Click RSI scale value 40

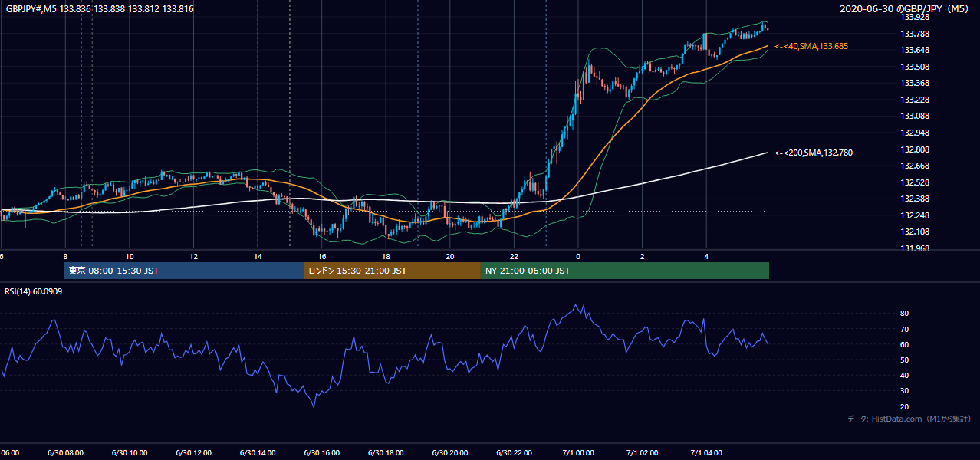905,375
